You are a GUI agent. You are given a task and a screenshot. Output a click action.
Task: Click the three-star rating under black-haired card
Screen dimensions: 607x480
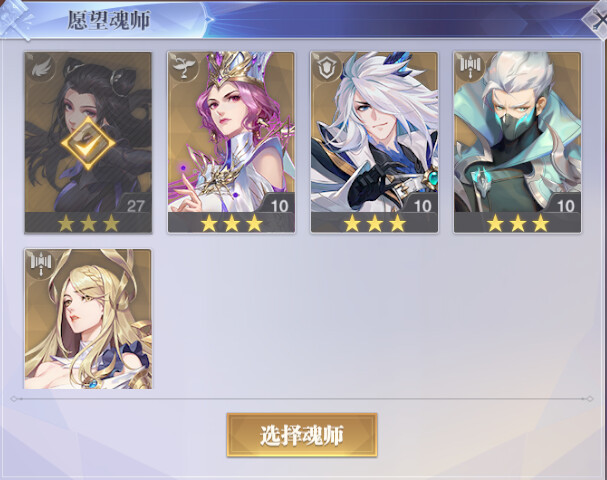pyautogui.click(x=88, y=223)
